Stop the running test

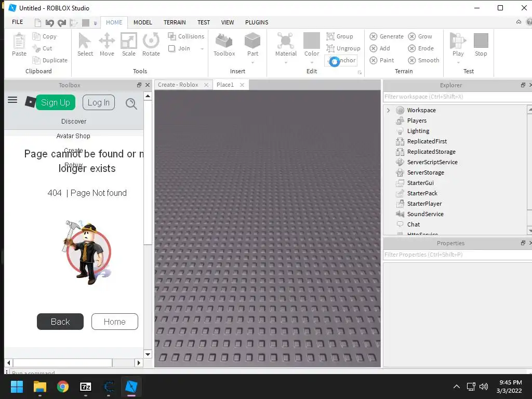(481, 44)
